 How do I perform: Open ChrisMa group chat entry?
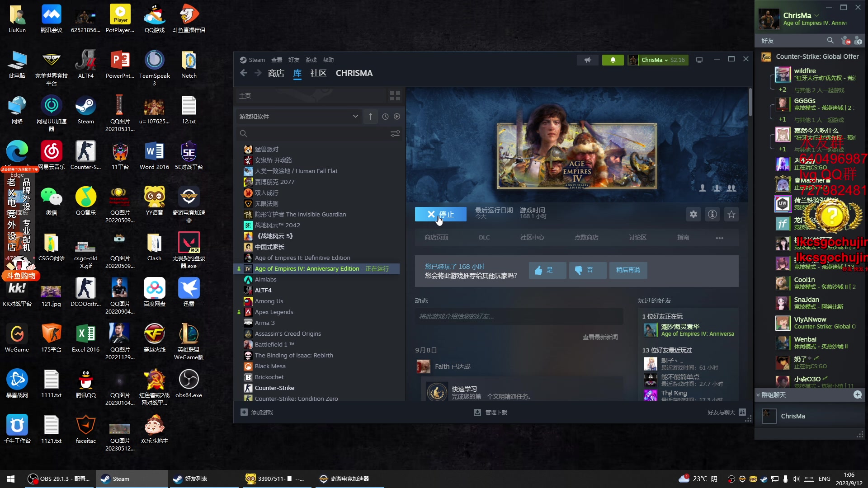[x=811, y=416]
